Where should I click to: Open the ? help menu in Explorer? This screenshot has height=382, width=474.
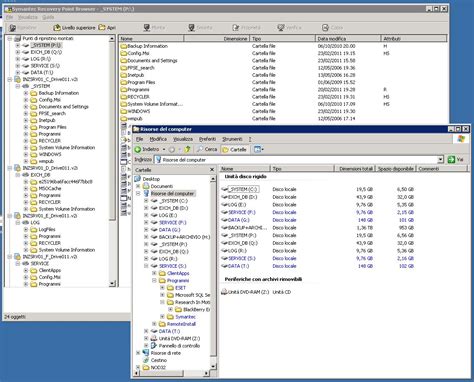tap(250, 139)
